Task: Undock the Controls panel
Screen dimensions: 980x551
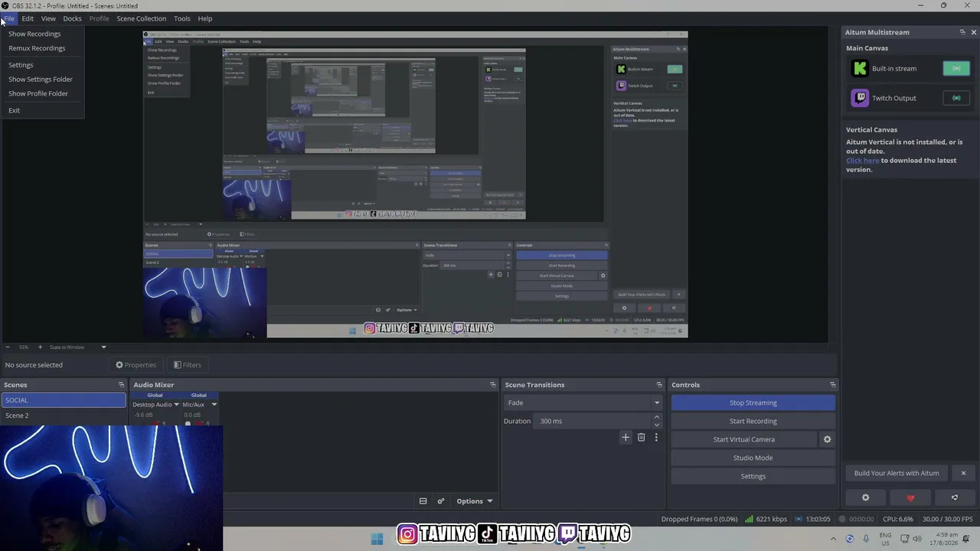Action: pyautogui.click(x=833, y=385)
